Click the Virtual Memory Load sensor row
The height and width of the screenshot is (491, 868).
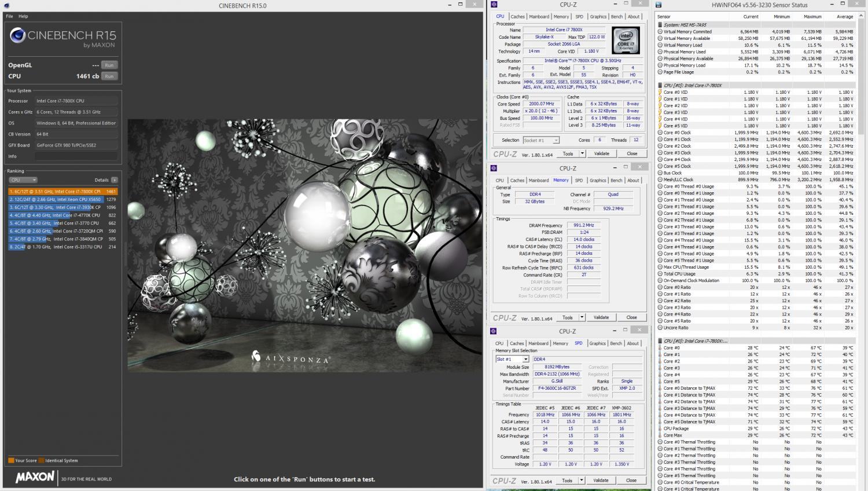[757, 45]
